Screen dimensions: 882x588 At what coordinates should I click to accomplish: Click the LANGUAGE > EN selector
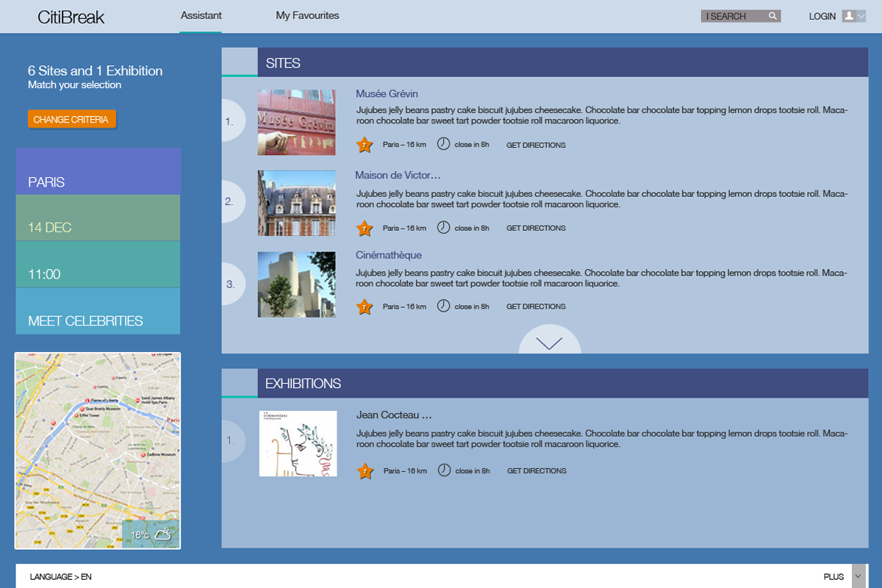click(61, 577)
